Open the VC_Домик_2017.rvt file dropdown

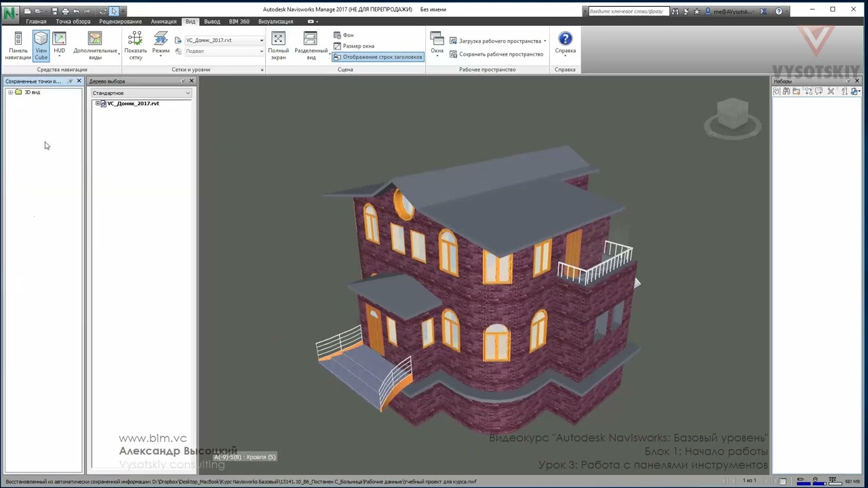[261, 41]
